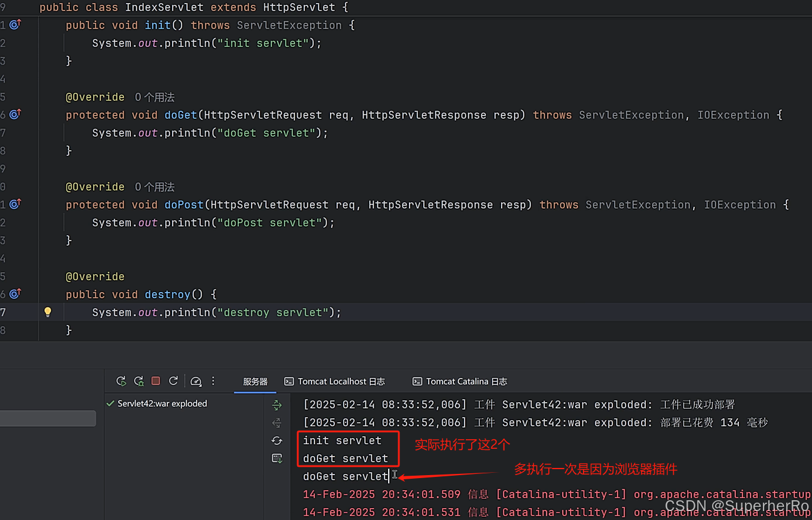Click the "init servlet" string in code
The image size is (812, 520).
[263, 43]
